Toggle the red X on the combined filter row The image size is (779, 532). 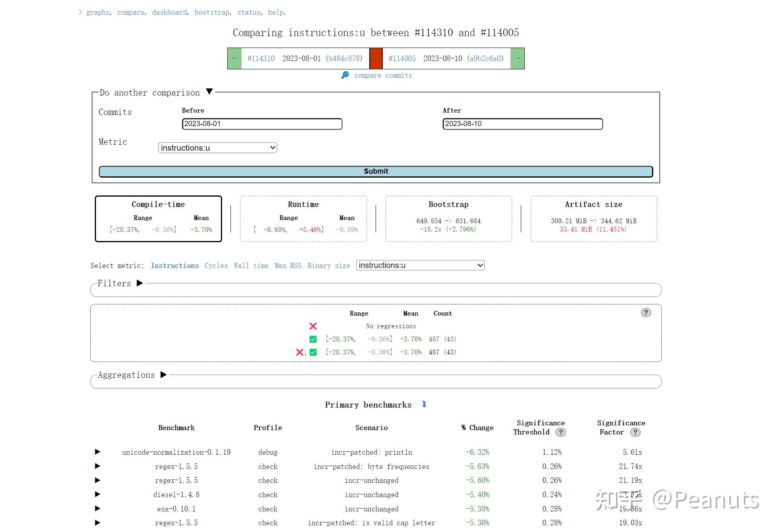point(299,352)
